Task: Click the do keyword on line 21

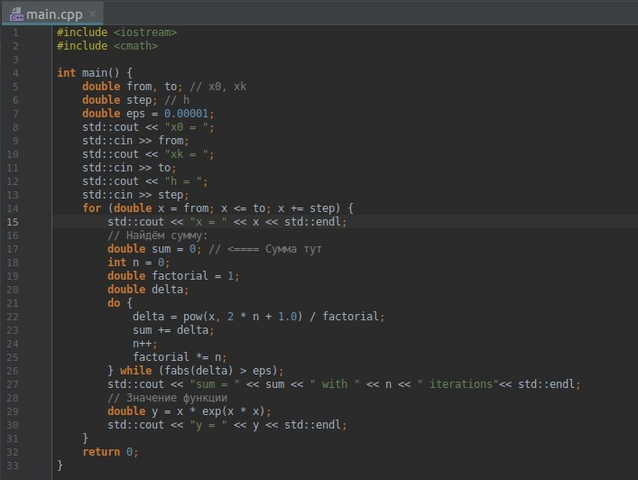Action: tap(114, 303)
